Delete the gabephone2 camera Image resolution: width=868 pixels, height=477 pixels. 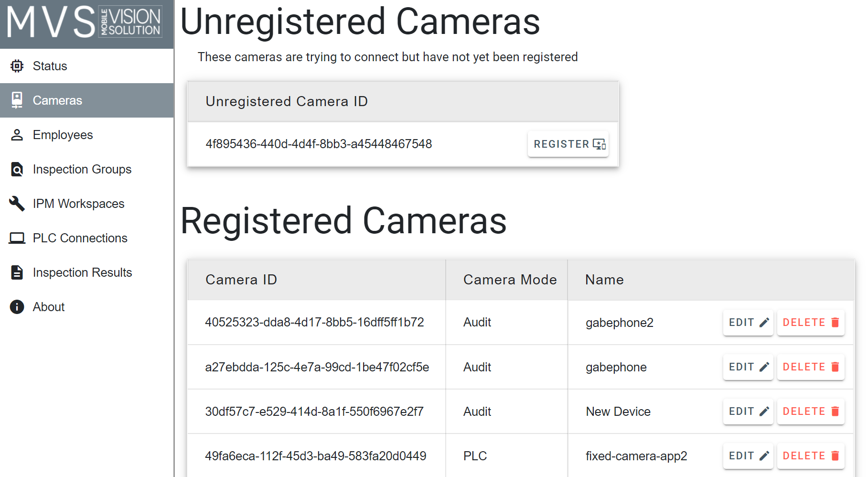pos(810,323)
